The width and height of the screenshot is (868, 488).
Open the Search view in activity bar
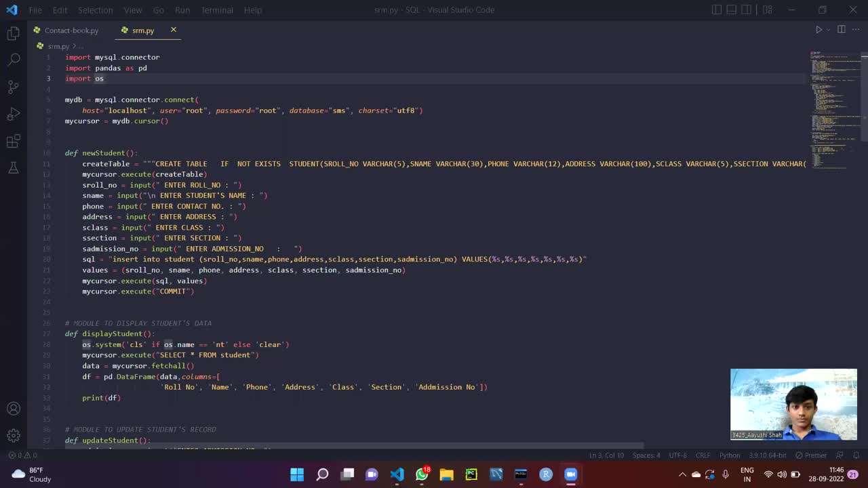click(x=13, y=60)
